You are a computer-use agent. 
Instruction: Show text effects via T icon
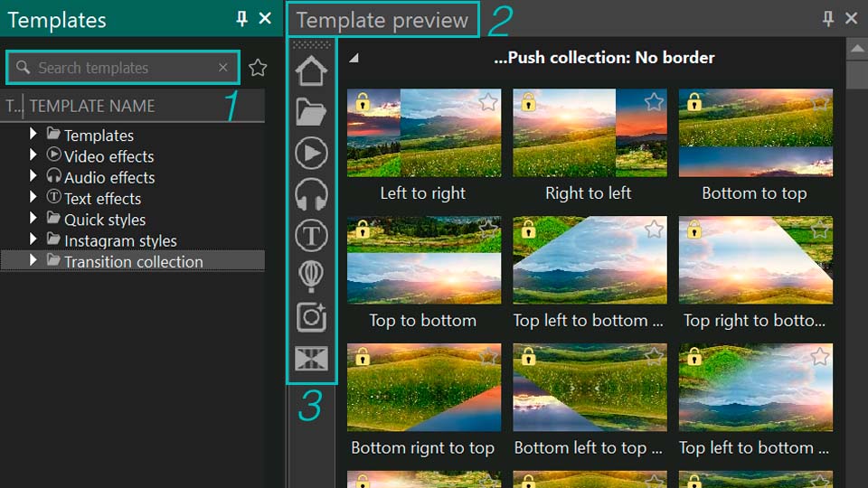[x=311, y=236]
